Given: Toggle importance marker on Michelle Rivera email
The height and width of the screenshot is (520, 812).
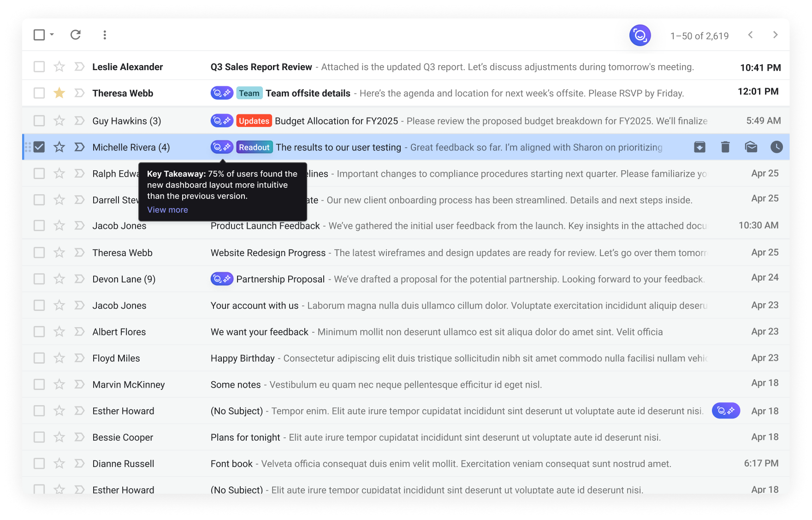Looking at the screenshot, I should click(x=79, y=147).
